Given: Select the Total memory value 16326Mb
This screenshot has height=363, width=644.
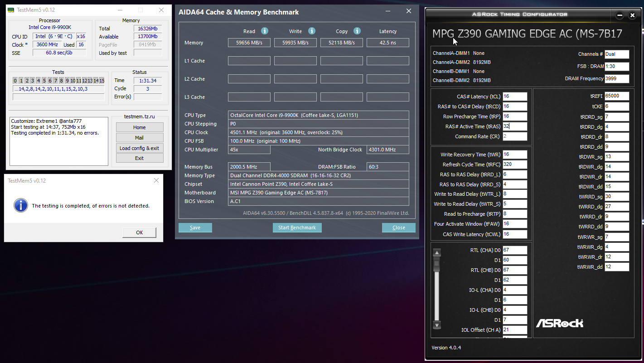Looking at the screenshot, I should [x=148, y=29].
